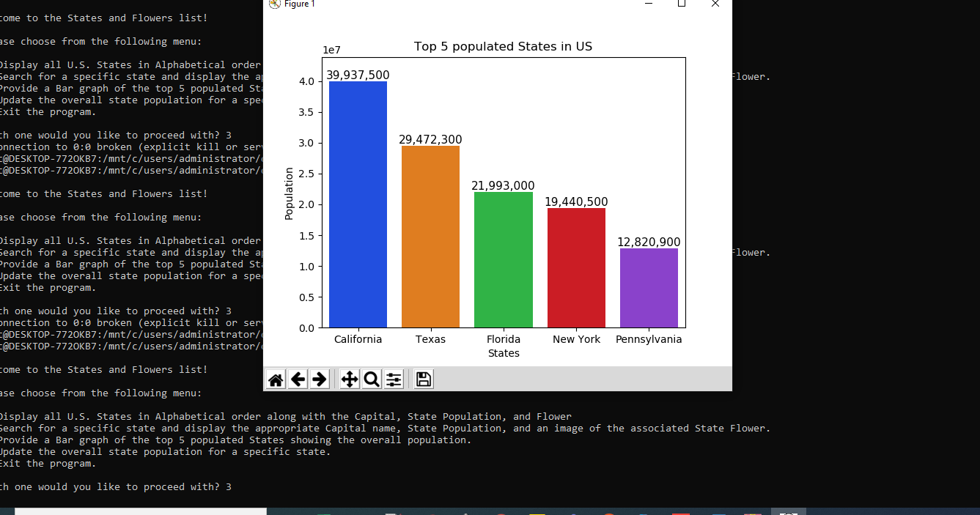Click the States x-axis label
Image resolution: width=980 pixels, height=515 pixels.
click(x=504, y=353)
